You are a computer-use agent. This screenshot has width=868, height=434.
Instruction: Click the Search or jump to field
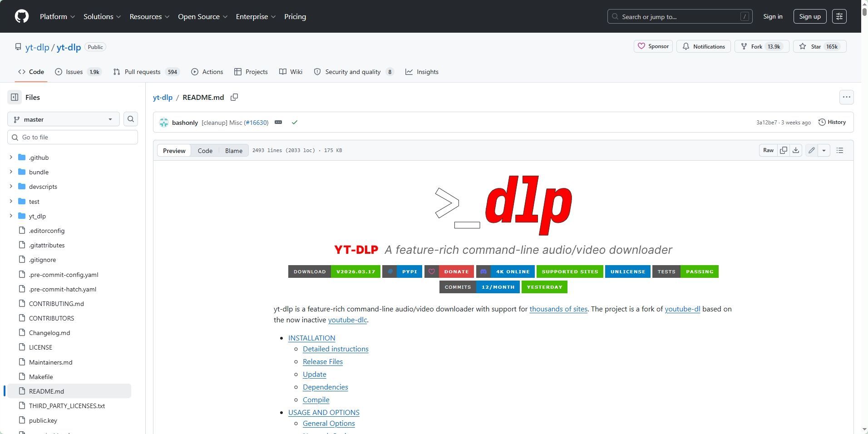click(x=680, y=16)
